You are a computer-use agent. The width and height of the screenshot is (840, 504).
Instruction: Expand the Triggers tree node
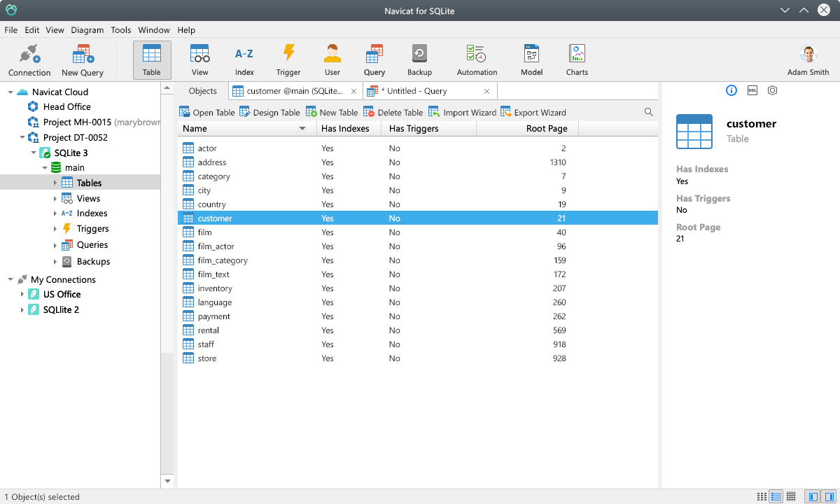[x=56, y=229]
